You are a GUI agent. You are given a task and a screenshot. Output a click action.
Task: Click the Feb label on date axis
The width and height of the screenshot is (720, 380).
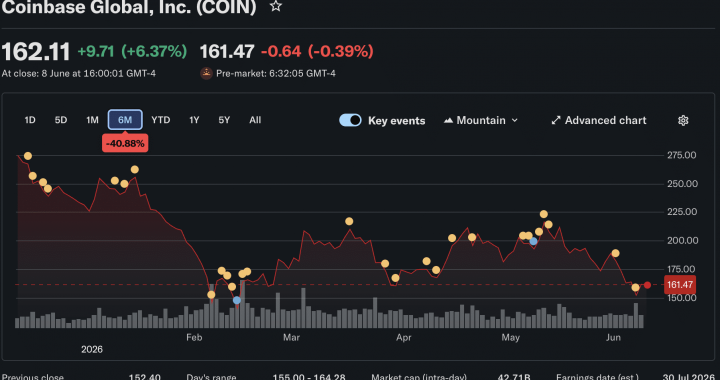click(x=194, y=338)
